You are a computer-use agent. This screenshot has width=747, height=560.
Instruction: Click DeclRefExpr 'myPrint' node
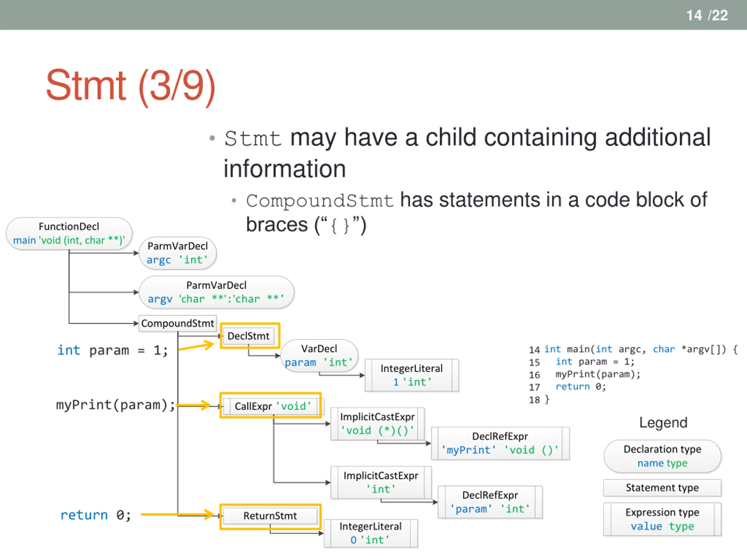click(500, 444)
